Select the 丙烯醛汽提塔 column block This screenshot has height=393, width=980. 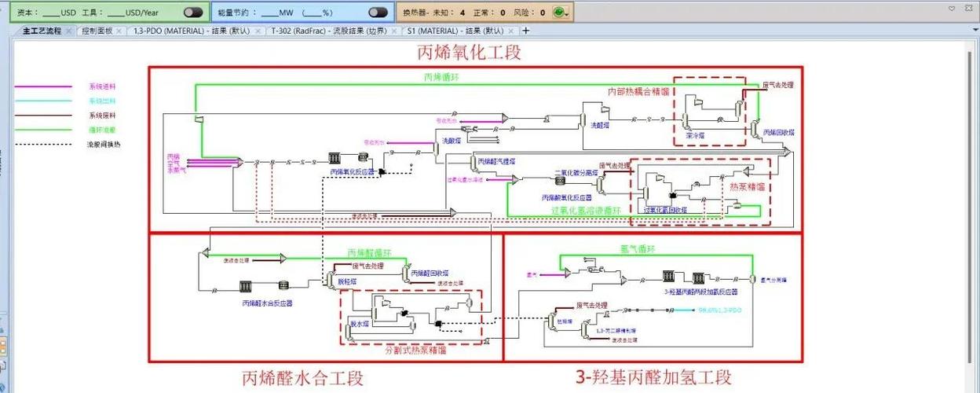(473, 163)
